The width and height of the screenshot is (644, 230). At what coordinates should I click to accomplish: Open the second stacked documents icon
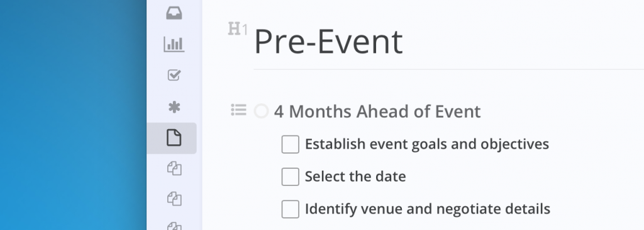[174, 199]
